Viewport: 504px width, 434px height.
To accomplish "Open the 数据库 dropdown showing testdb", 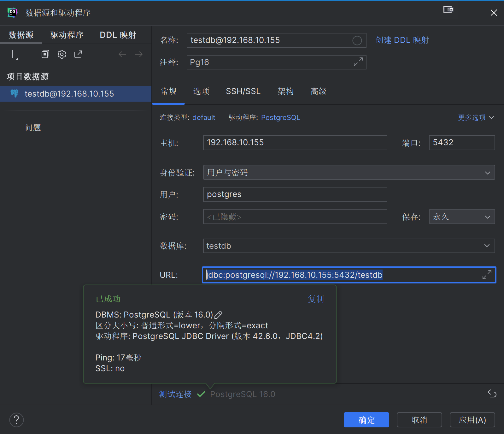I will 349,246.
